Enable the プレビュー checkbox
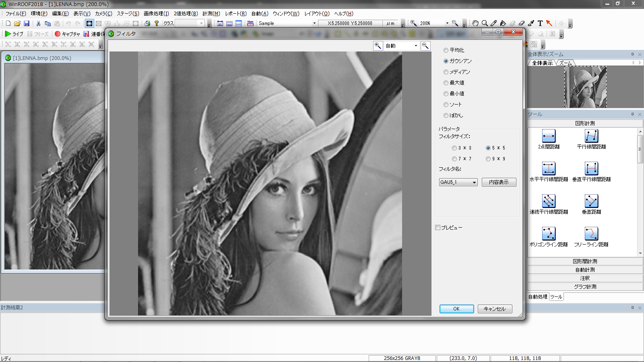The width and height of the screenshot is (644, 362). (438, 228)
